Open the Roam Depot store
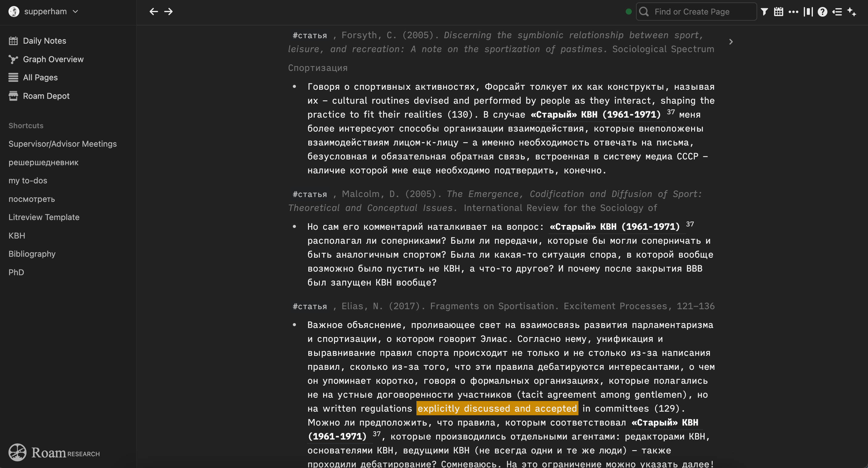868x468 pixels. (x=46, y=96)
